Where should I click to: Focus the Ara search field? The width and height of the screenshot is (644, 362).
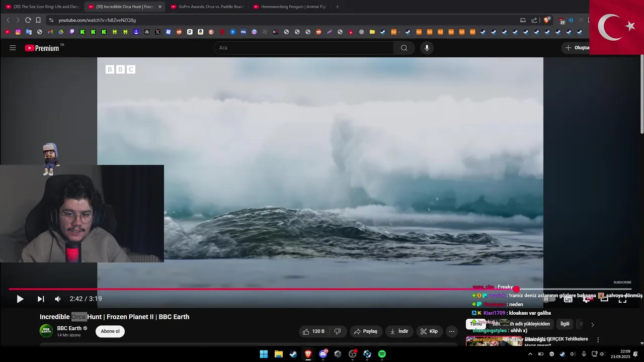pos(304,48)
